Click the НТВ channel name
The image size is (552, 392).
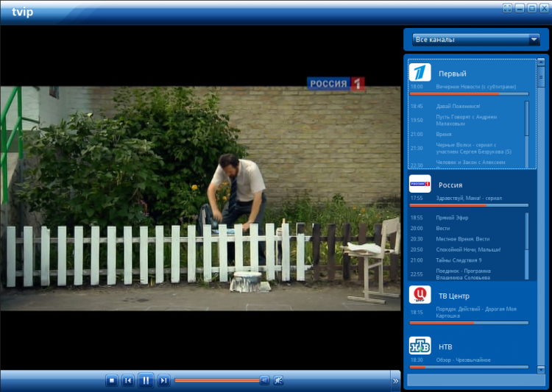(445, 346)
